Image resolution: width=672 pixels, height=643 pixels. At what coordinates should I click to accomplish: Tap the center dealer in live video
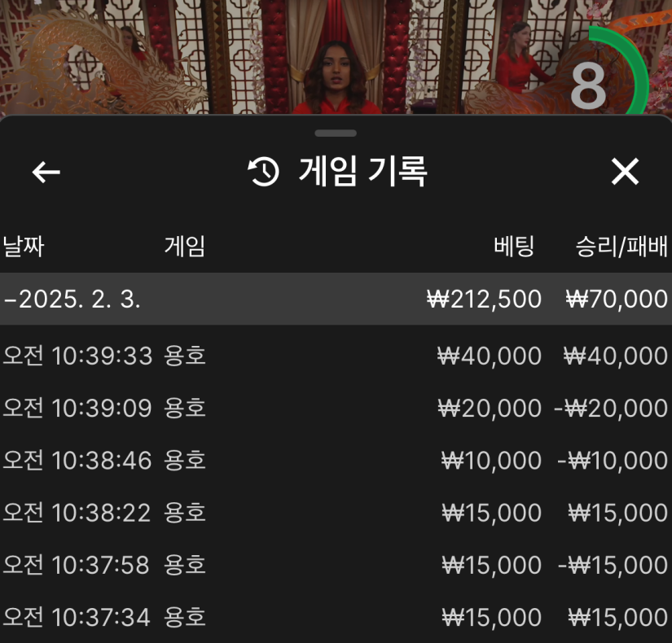point(335,77)
